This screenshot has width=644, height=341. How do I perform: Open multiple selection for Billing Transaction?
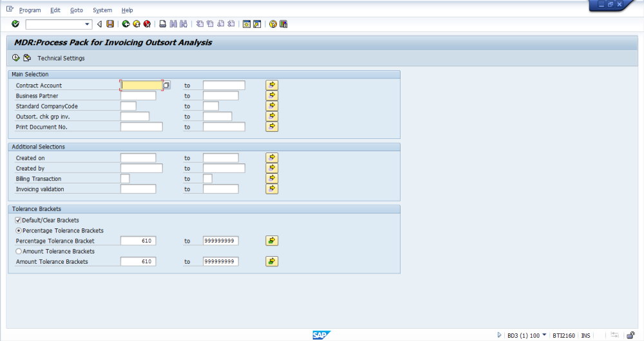(x=272, y=178)
